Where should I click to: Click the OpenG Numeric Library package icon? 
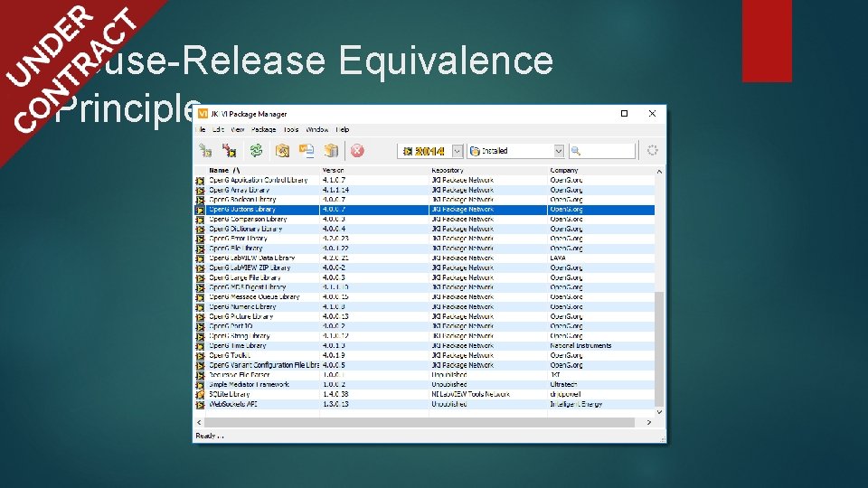200,307
